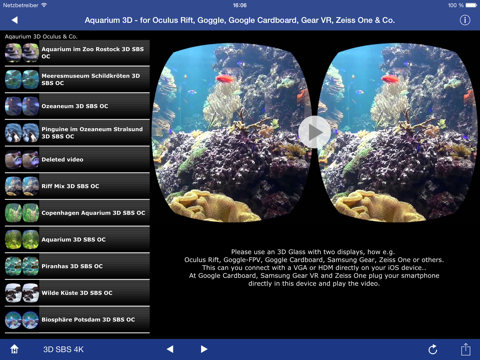The image size is (480, 360).
Task: Tap the Pinguine im Ozeaneum thumbnail
Action: (x=22, y=133)
